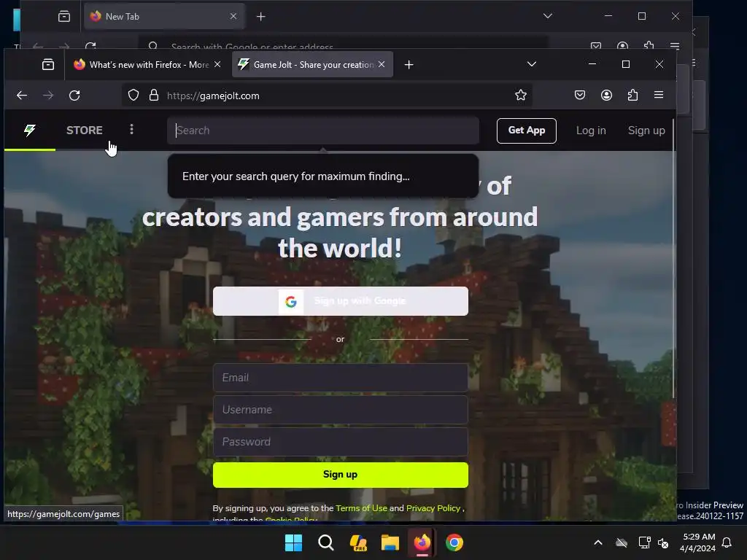This screenshot has height=560, width=747.
Task: Open the Firefox hamburger menu in front window
Action: tap(659, 95)
